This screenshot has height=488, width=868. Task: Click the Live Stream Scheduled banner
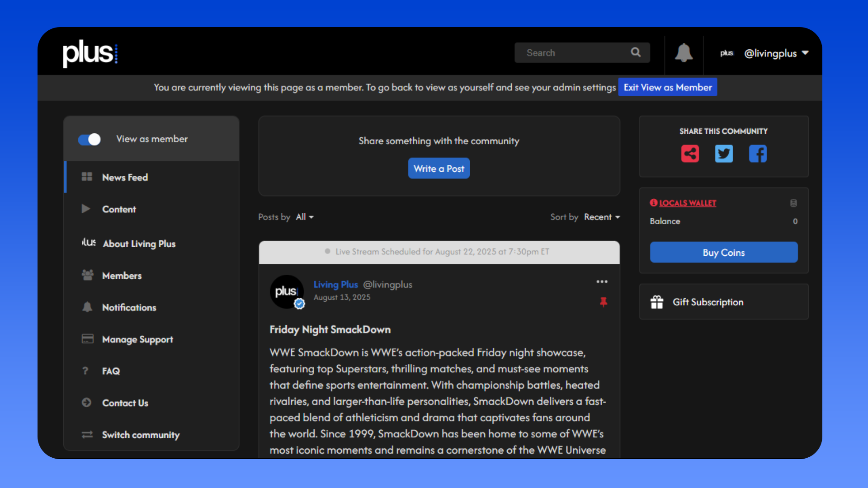pyautogui.click(x=439, y=252)
